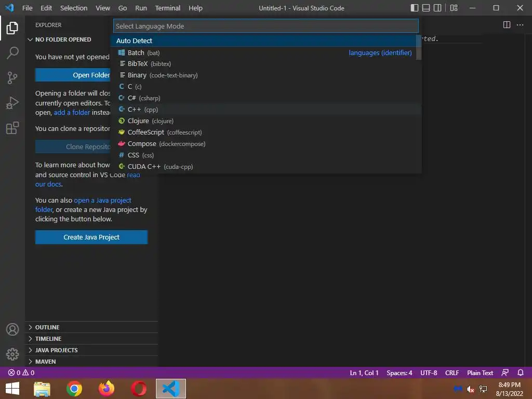532x399 pixels.
Task: Expand the Maven section
Action: click(91, 362)
